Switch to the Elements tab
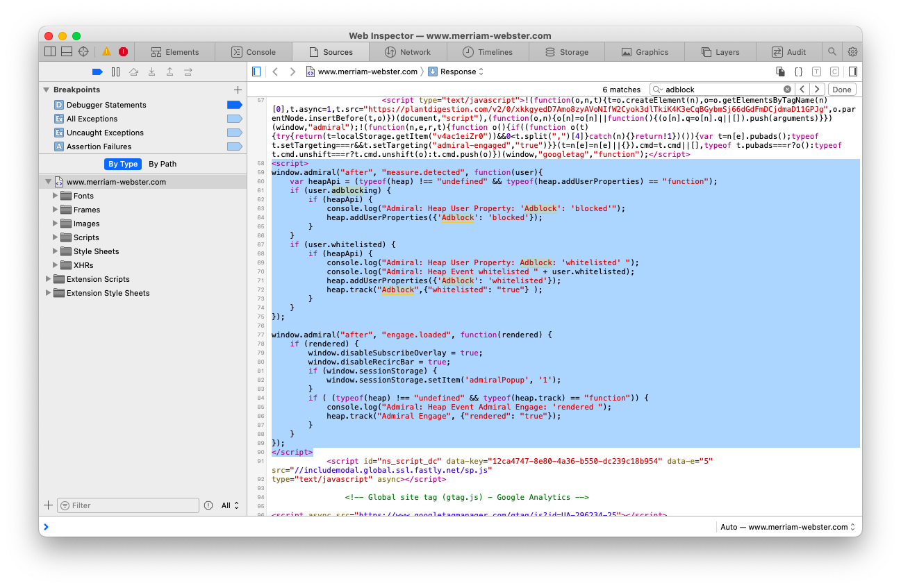This screenshot has height=588, width=901. 175,51
